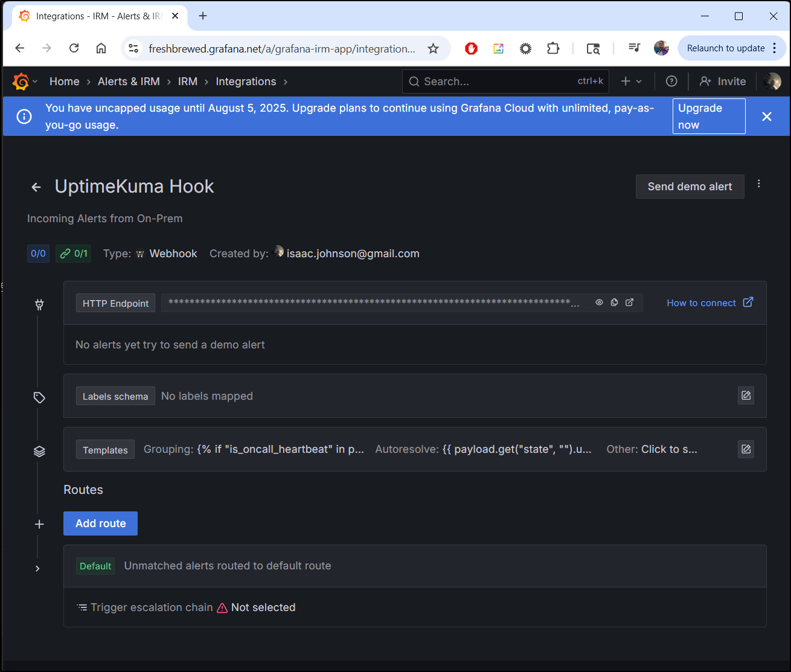Viewport: 791px width, 672px height.
Task: Click Upgrade now button
Action: point(709,116)
